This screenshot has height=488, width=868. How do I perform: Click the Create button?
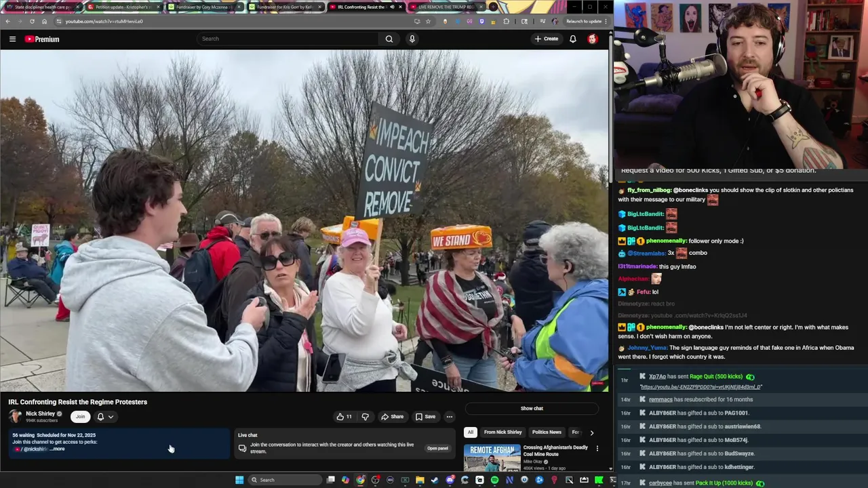click(547, 39)
